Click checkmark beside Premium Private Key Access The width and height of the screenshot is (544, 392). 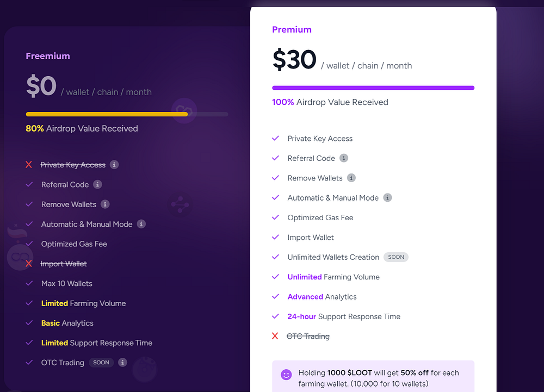pos(275,138)
